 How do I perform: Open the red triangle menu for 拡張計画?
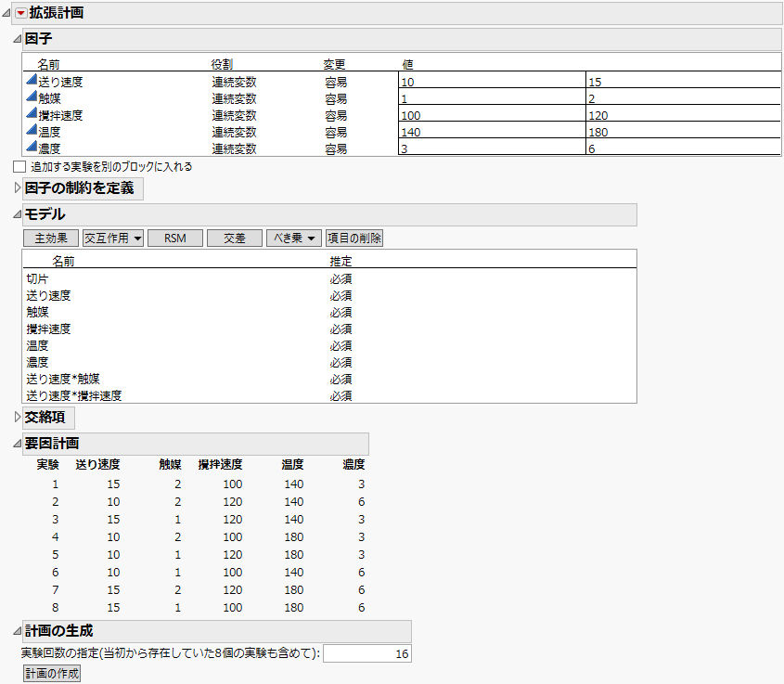pyautogui.click(x=23, y=12)
